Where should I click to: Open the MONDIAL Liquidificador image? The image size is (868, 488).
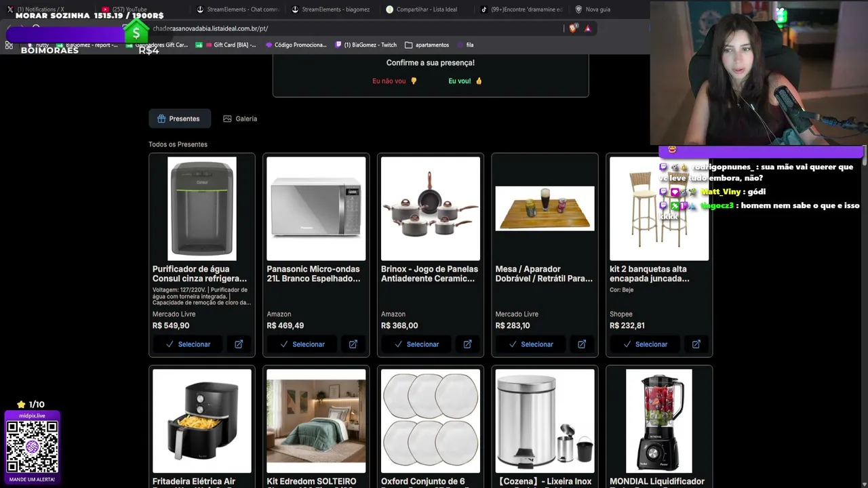click(x=659, y=421)
